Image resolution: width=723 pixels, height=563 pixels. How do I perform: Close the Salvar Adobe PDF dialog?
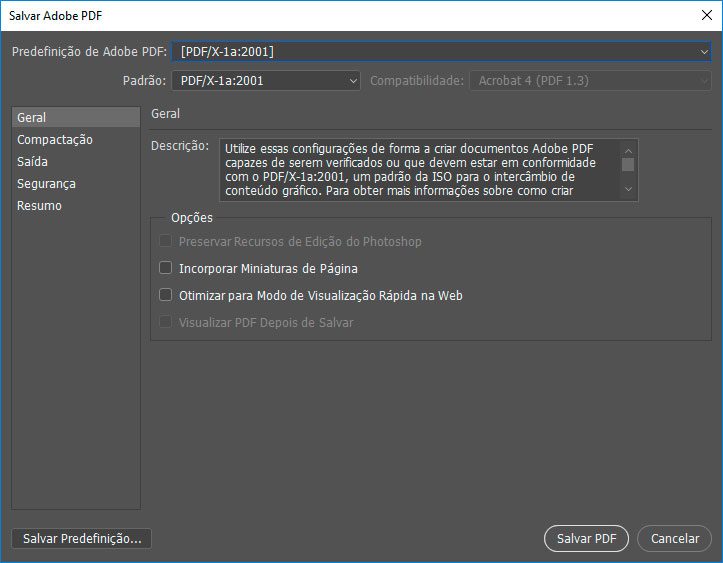(705, 15)
